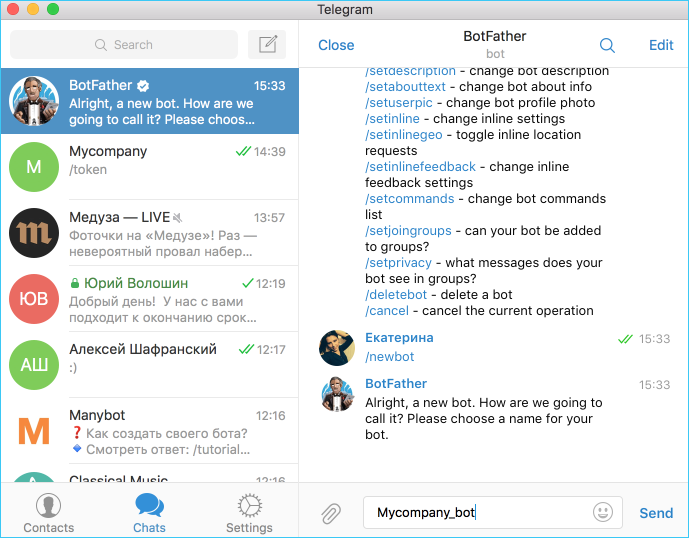This screenshot has height=538, width=689.
Task: Click Екатерина's avatar in the conversation
Action: [x=337, y=348]
